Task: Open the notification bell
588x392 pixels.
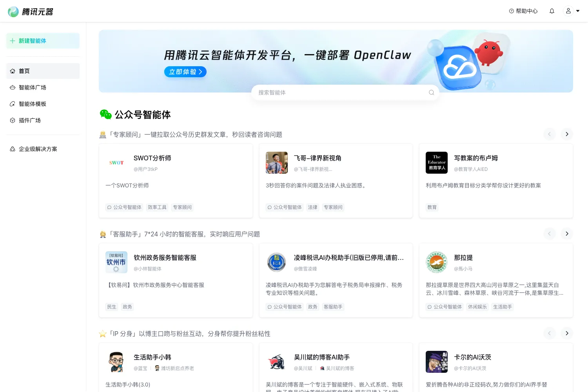Action: (x=552, y=11)
